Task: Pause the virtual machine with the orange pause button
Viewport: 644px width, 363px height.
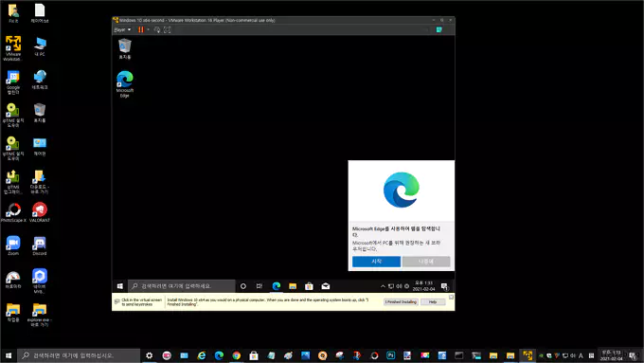Action: (141, 29)
